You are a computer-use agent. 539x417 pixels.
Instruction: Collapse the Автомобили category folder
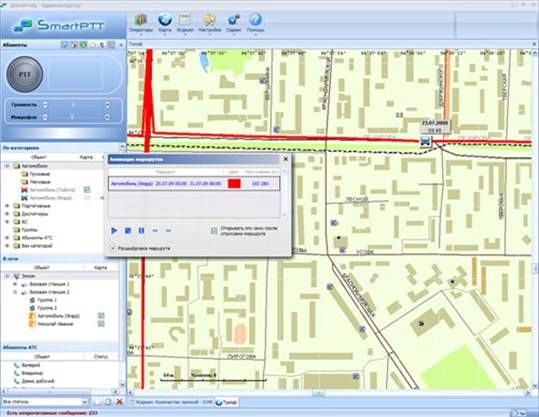pyautogui.click(x=7, y=166)
